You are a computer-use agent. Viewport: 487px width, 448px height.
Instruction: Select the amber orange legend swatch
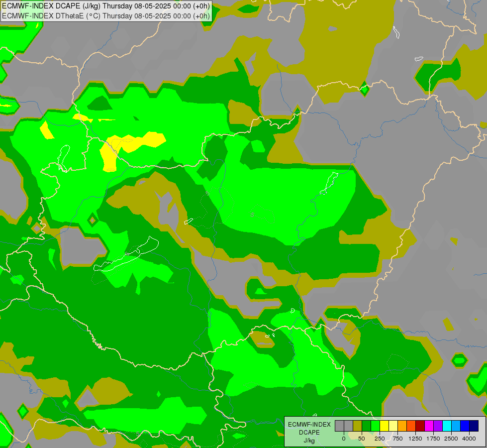point(402,426)
